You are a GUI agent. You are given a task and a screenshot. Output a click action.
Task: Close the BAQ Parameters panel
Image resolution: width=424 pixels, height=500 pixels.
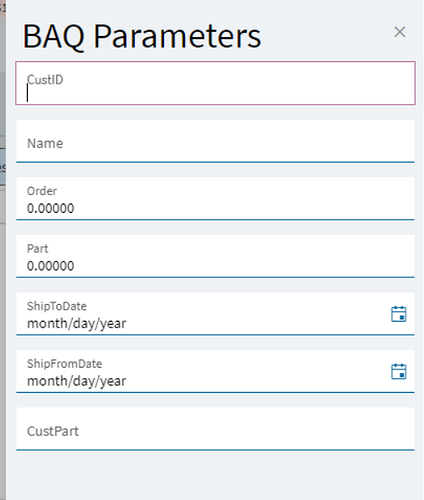(400, 32)
